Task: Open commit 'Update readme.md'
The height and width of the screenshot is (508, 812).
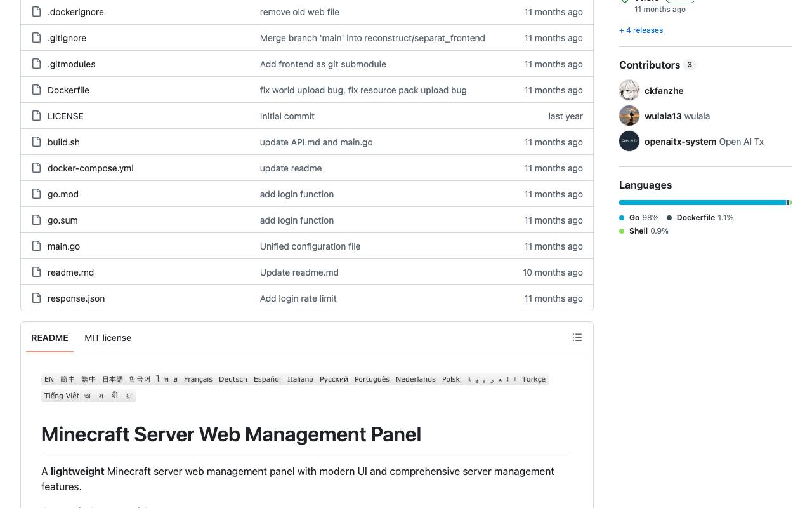Action: pos(299,272)
